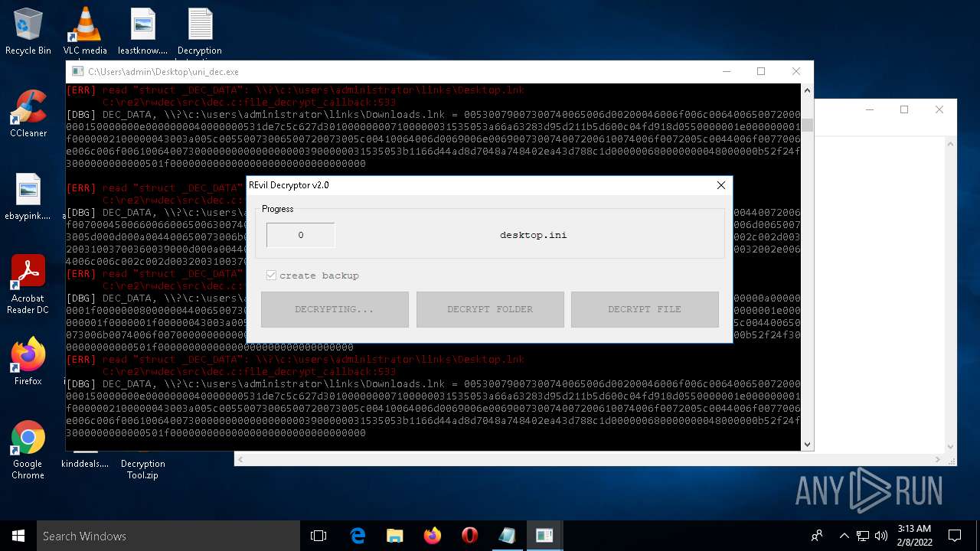Toggle the create backup checkbox
The height and width of the screenshot is (551, 980).
[x=271, y=275]
